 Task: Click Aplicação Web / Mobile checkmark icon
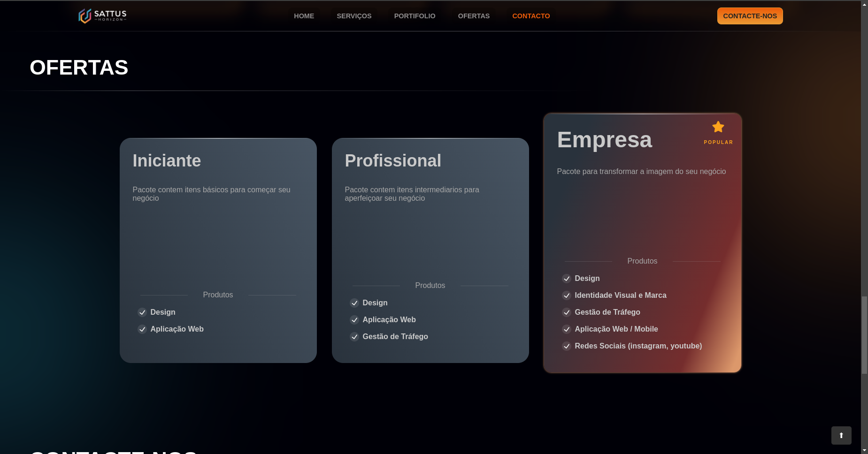point(567,329)
